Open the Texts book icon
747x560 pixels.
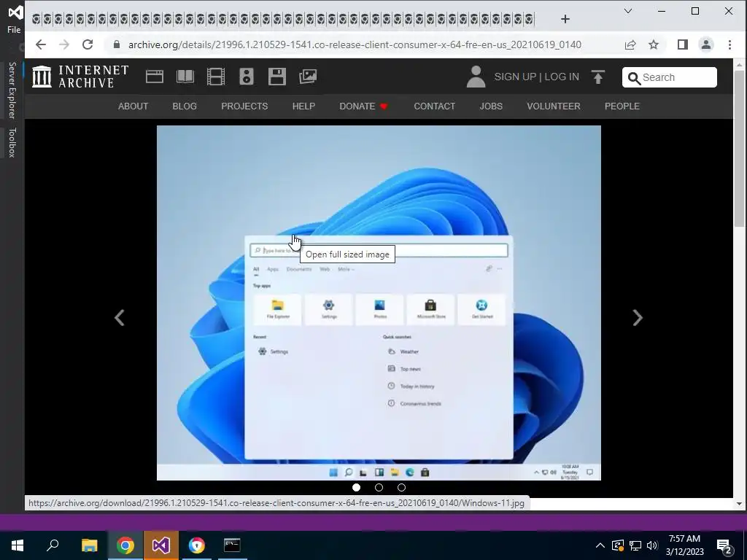click(185, 77)
